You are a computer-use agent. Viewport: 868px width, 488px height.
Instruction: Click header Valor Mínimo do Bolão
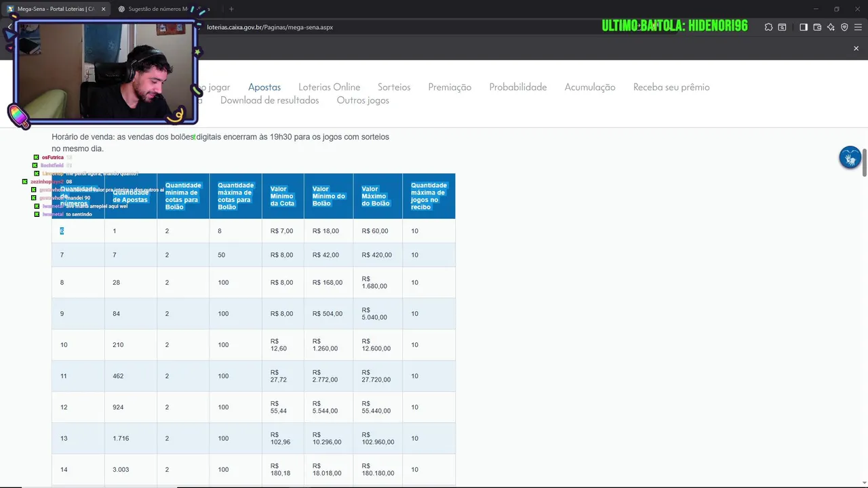pyautogui.click(x=329, y=196)
